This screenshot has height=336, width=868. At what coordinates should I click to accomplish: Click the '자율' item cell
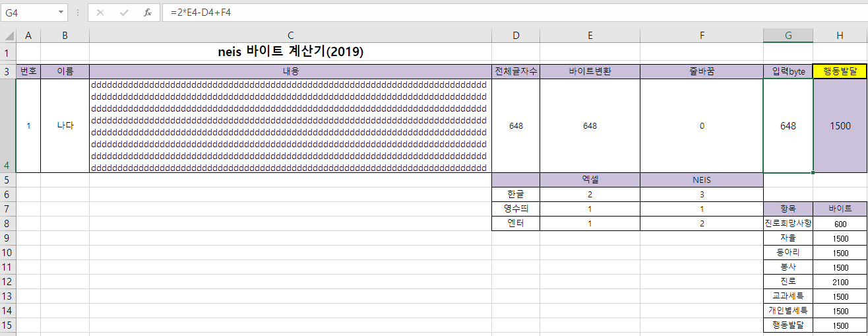click(788, 238)
